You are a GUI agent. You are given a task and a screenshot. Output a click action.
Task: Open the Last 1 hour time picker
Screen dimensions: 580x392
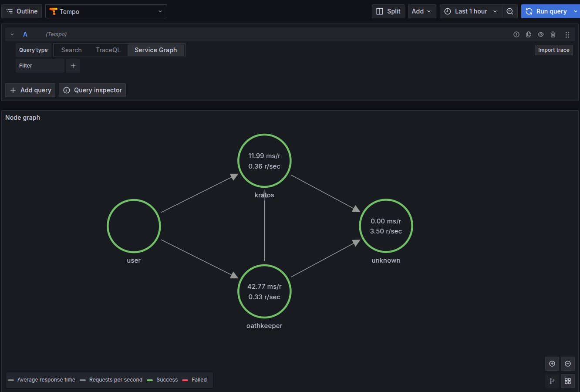[x=471, y=11]
